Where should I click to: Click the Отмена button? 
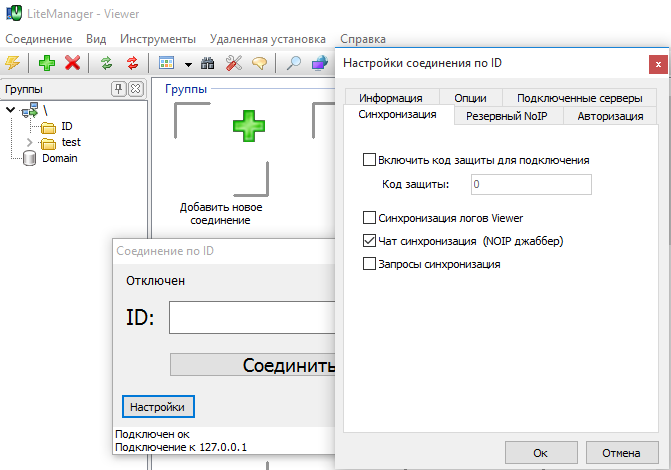pos(621,453)
